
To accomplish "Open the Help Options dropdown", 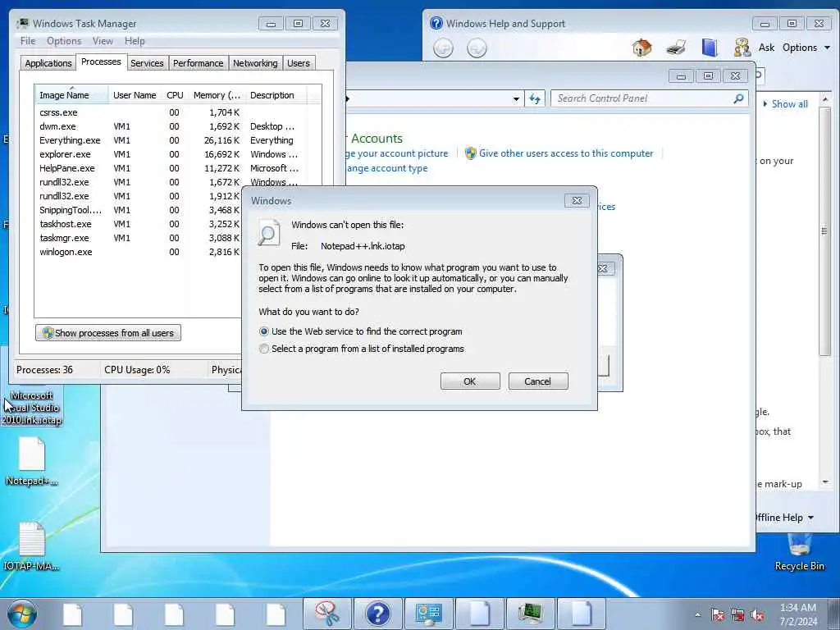I will 807,48.
